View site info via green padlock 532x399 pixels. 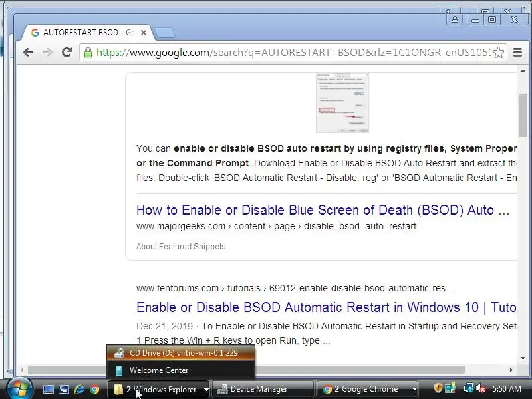click(88, 53)
